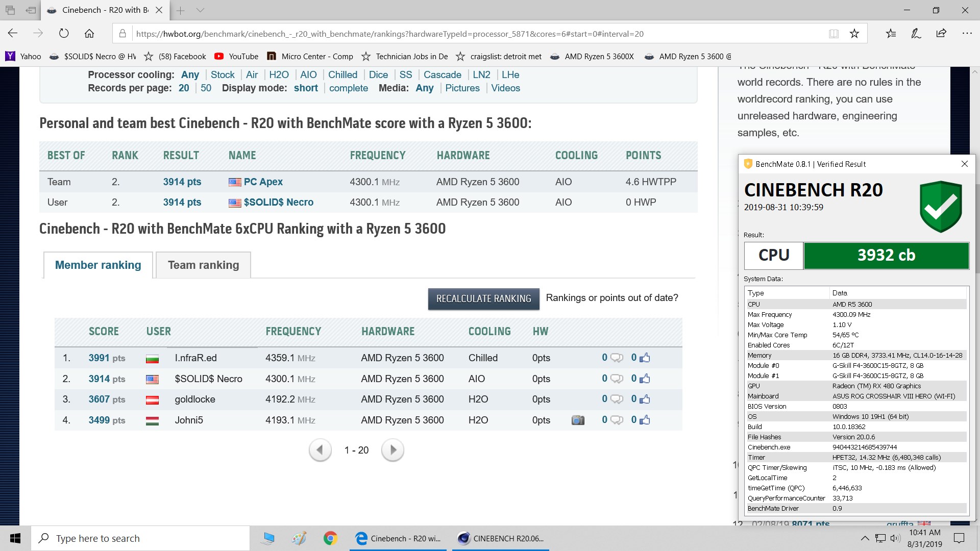The image size is (980, 551).
Task: Open the Edge settings and more menu
Action: click(x=967, y=34)
